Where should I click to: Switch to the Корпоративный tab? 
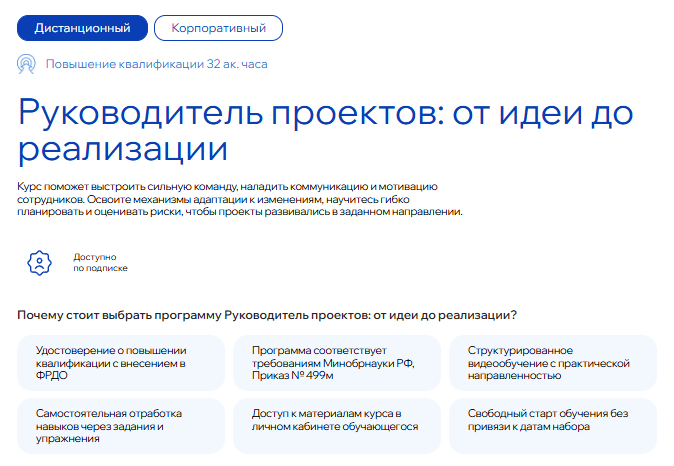(x=219, y=28)
